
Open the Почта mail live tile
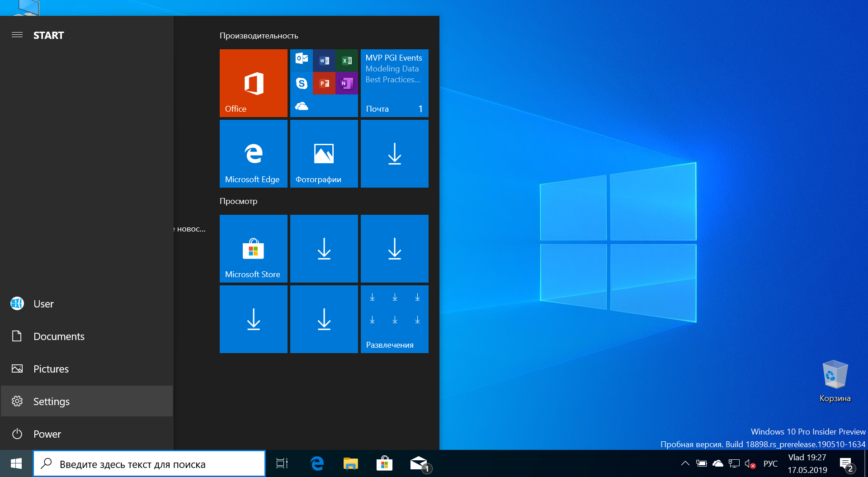pyautogui.click(x=394, y=83)
